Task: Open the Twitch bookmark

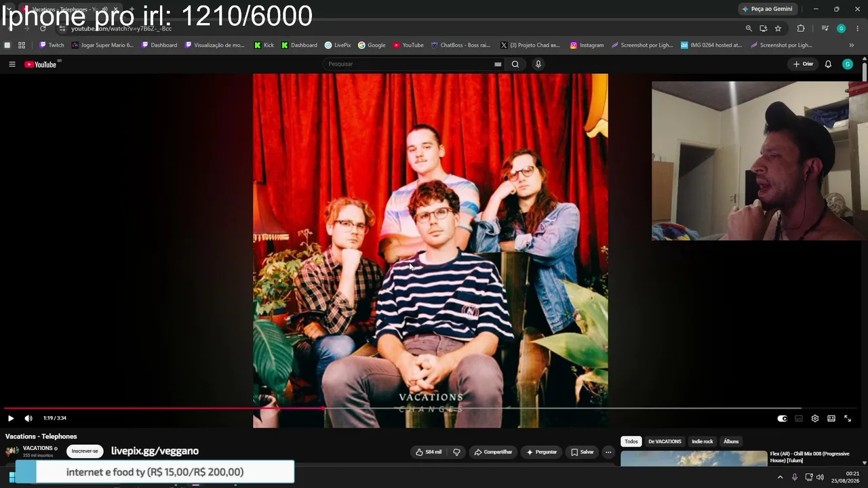Action: (x=52, y=45)
